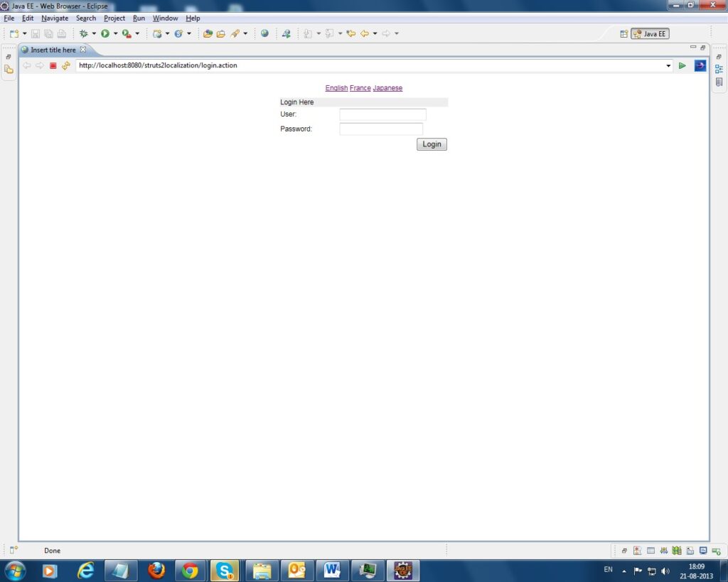Click the green Go to URL arrow
728x582 pixels.
pyautogui.click(x=682, y=66)
